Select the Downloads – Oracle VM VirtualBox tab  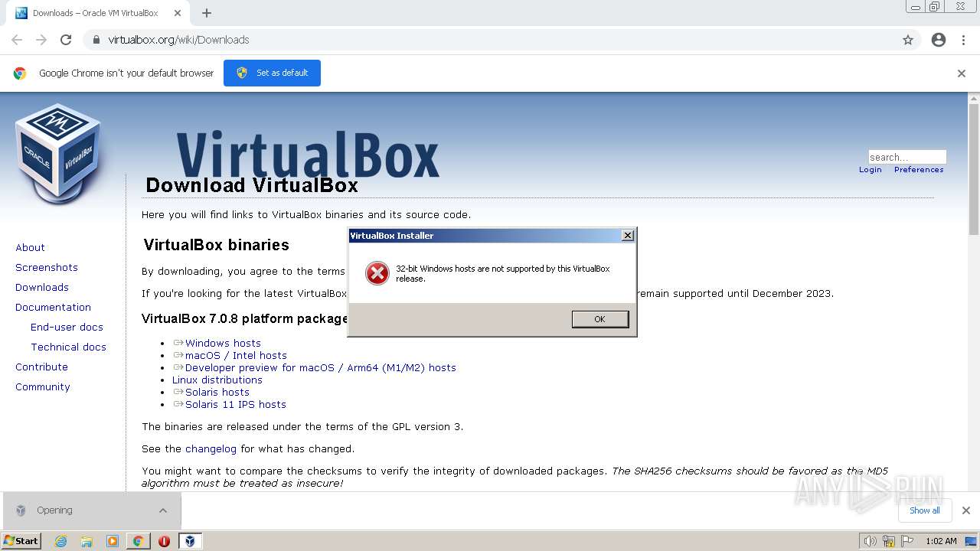click(x=97, y=13)
